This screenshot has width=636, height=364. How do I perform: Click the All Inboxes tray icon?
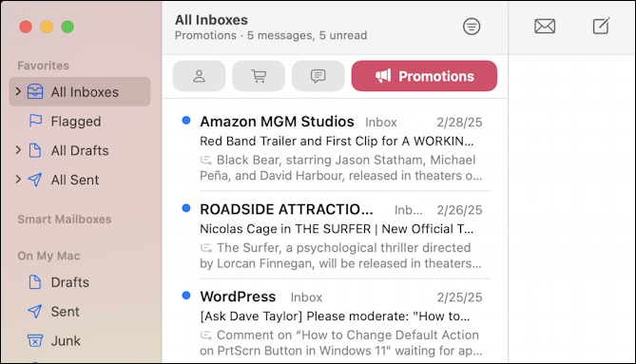point(35,91)
